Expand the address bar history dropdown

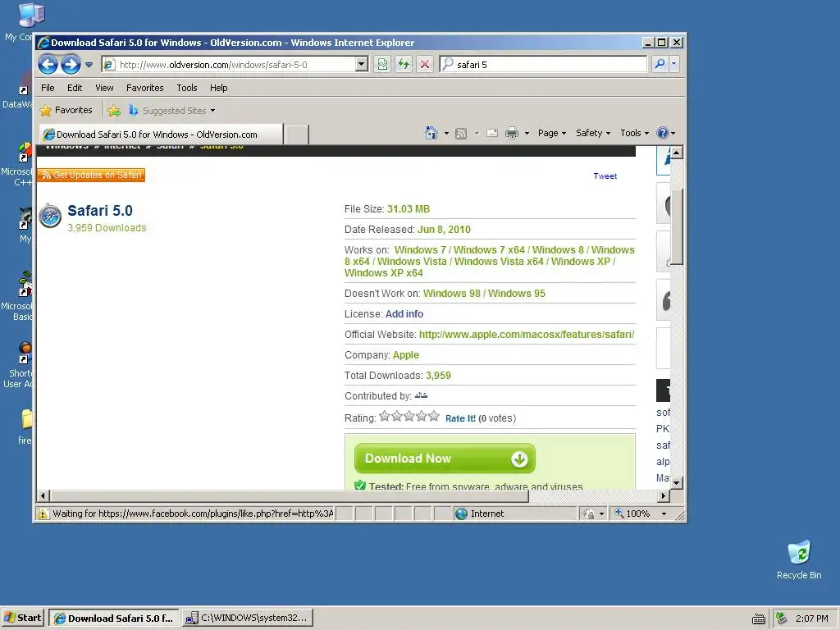[x=362, y=65]
